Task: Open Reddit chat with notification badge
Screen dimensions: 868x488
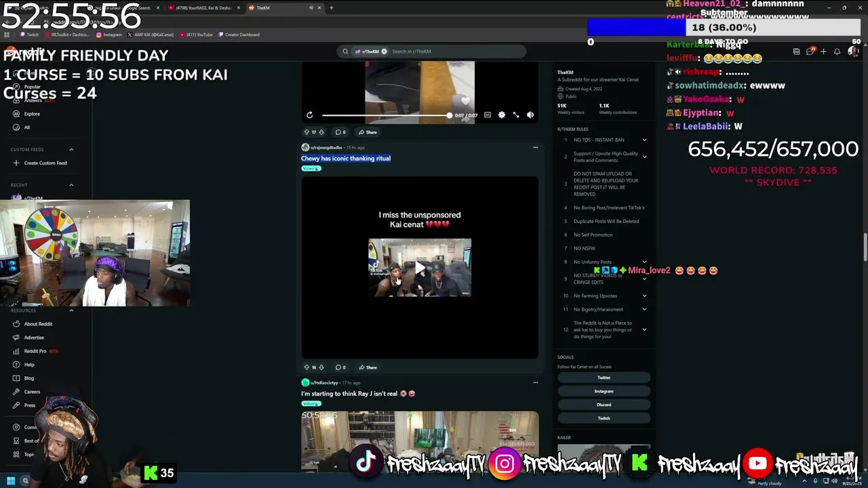Action: (x=810, y=52)
